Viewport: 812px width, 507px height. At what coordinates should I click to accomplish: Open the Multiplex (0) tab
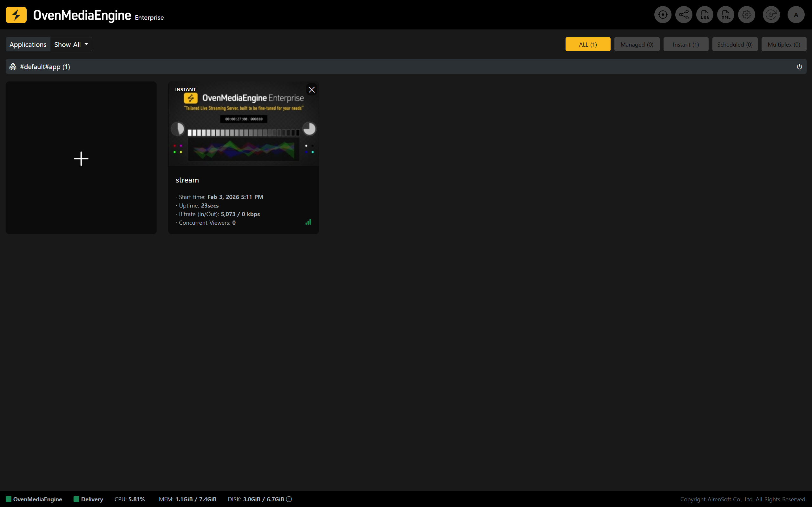pyautogui.click(x=783, y=44)
